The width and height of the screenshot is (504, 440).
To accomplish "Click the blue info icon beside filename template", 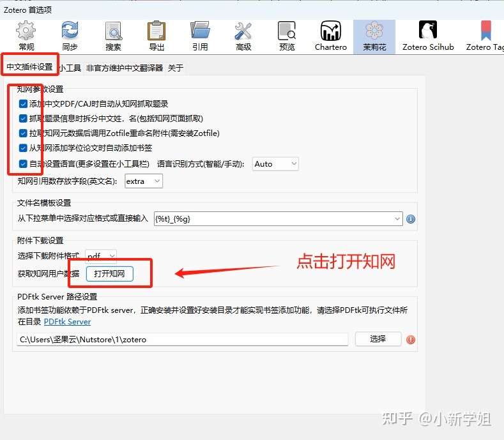I will click(411, 219).
